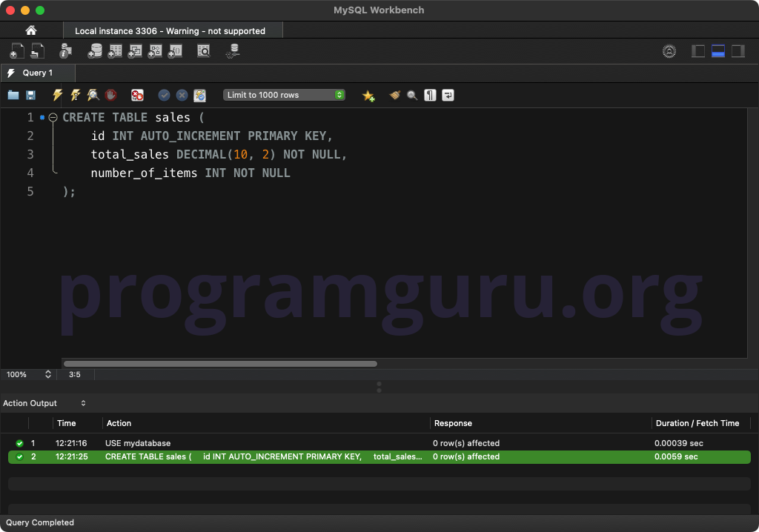Execute the whole script lightning icon
The width and height of the screenshot is (759, 532).
pyautogui.click(x=57, y=95)
